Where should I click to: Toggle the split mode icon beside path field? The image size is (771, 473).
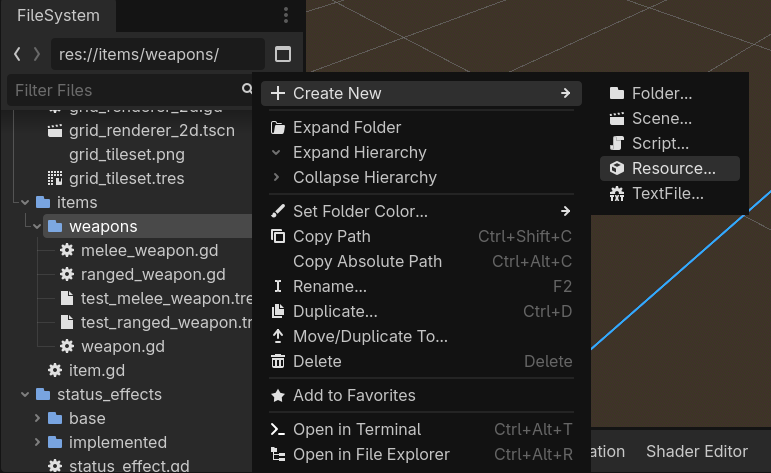[x=283, y=54]
